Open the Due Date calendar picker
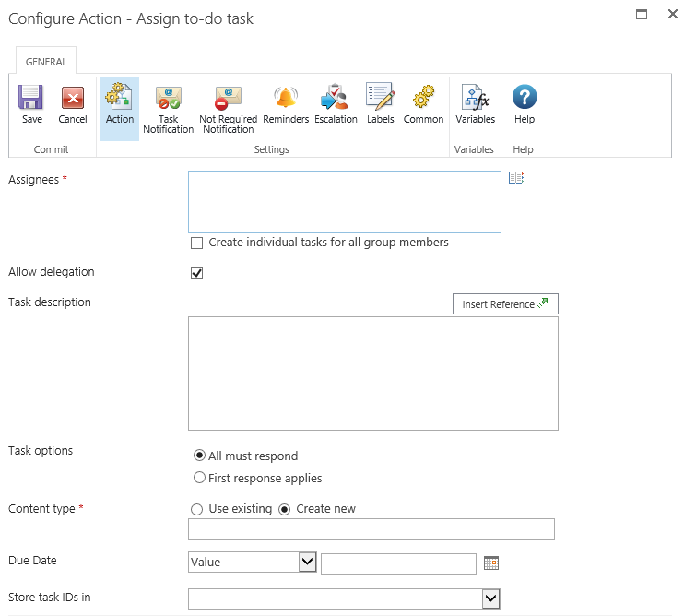Screen dimensions: 684x616 490,563
